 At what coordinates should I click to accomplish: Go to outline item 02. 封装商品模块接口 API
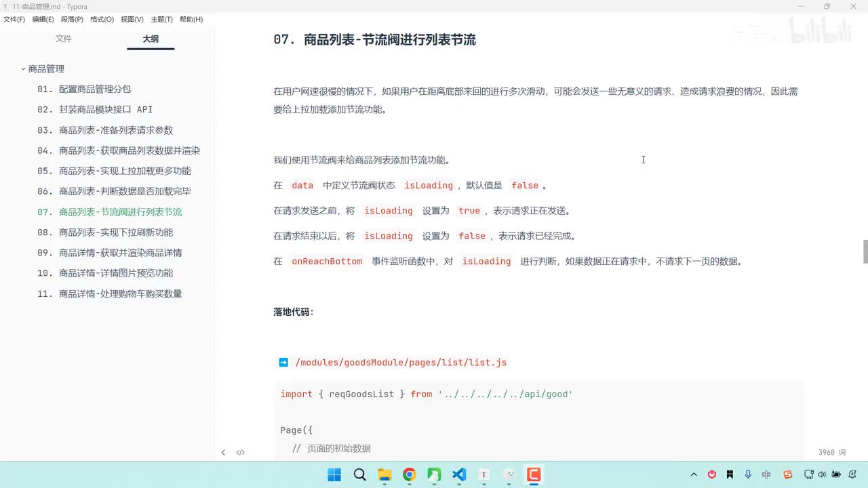pos(95,110)
